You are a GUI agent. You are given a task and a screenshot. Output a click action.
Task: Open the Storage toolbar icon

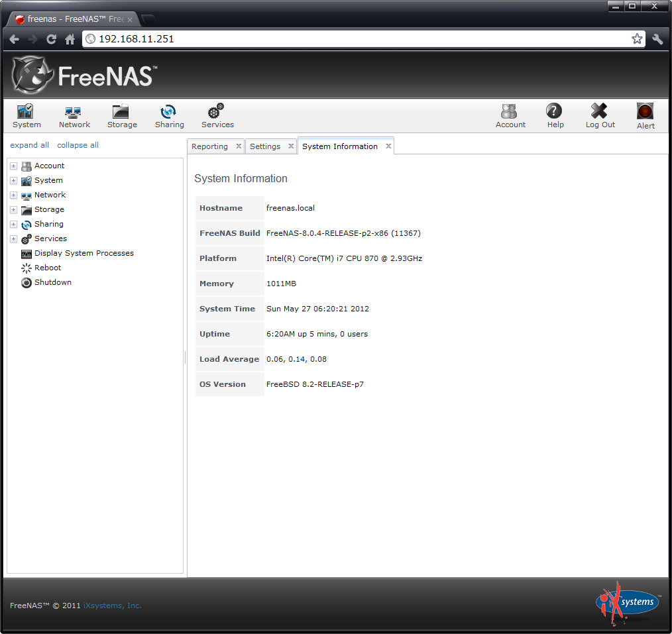coord(122,116)
